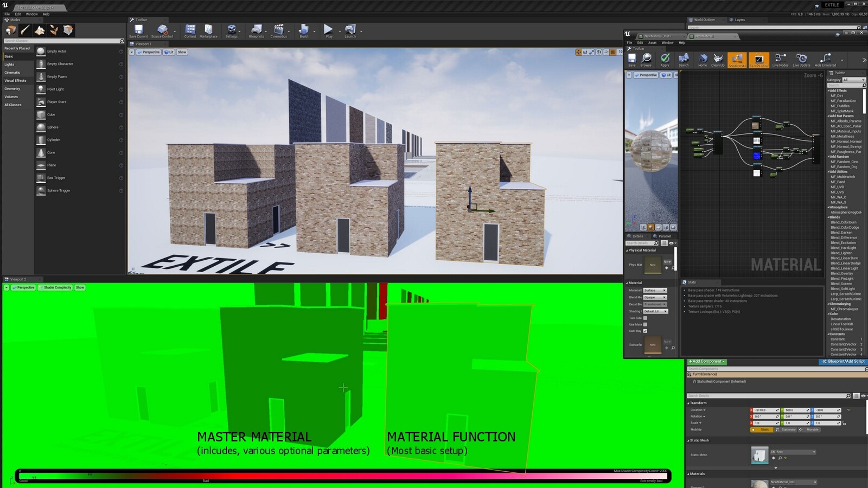Click Browse in material editor toolbar
This screenshot has height=488, width=868.
click(x=646, y=60)
